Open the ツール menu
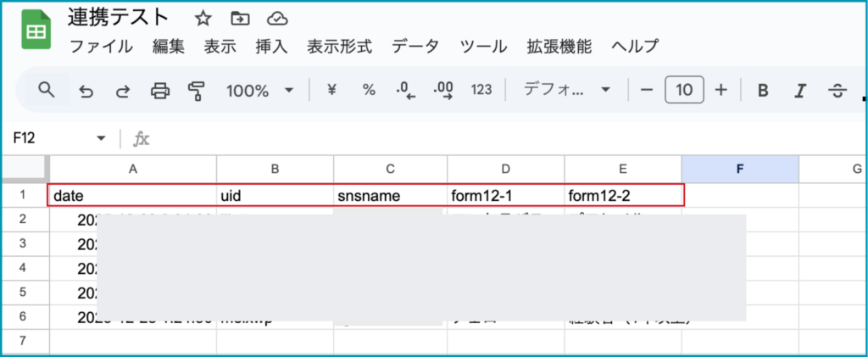Image resolution: width=868 pixels, height=357 pixels. 484,47
